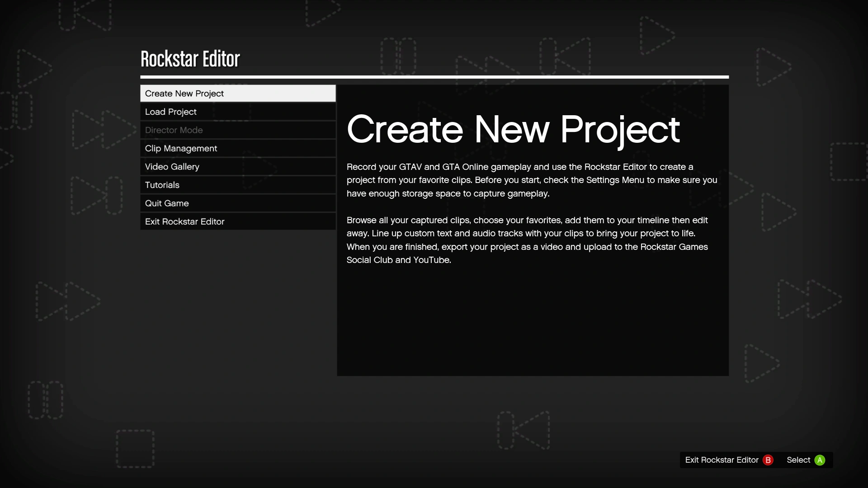868x488 pixels.
Task: Click the paragraph starting 'Browse all your captured clips'
Action: click(527, 240)
